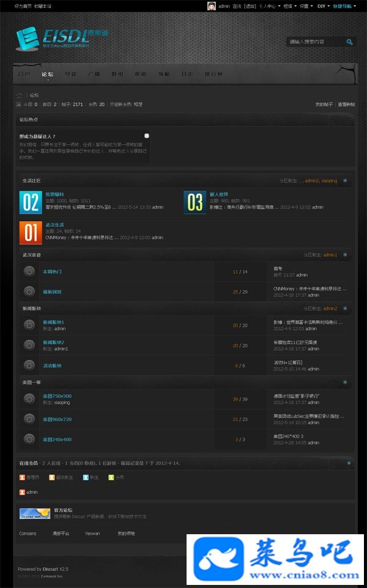Collapse the 新闻版块 category section
Viewport: 367px width, 588px height.
pos(345,309)
